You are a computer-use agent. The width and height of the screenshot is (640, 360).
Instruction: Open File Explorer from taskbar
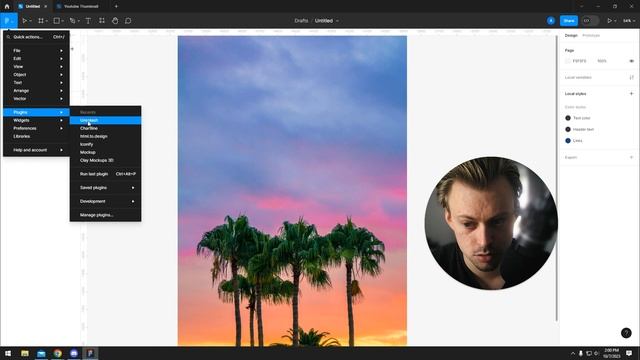25,353
